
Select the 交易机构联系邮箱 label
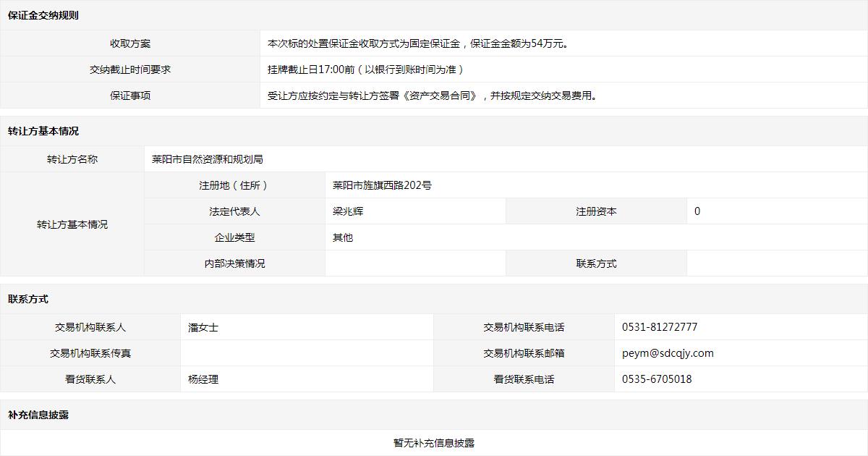click(x=524, y=353)
